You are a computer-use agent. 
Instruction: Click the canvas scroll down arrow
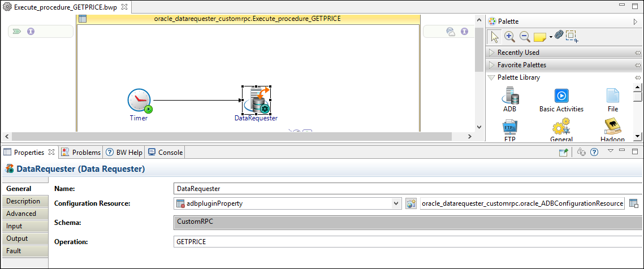pyautogui.click(x=479, y=127)
